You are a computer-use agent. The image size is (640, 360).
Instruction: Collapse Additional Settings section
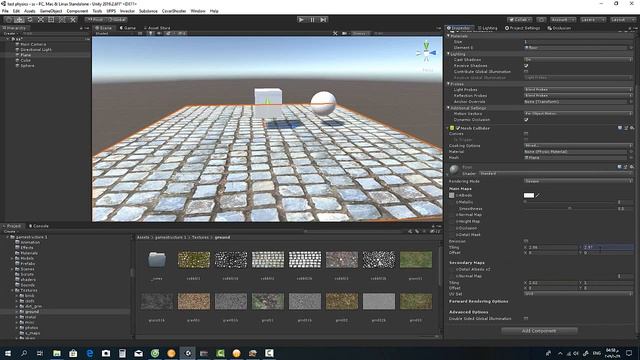[x=449, y=108]
